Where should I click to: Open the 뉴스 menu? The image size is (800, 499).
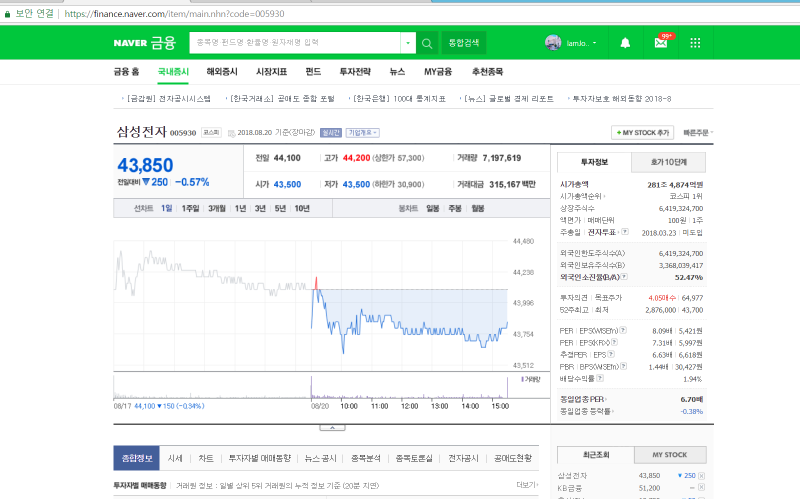(x=397, y=71)
